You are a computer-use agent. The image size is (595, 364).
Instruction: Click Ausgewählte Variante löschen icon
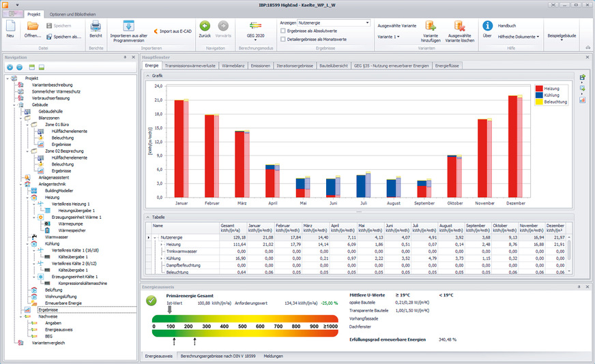click(x=460, y=27)
